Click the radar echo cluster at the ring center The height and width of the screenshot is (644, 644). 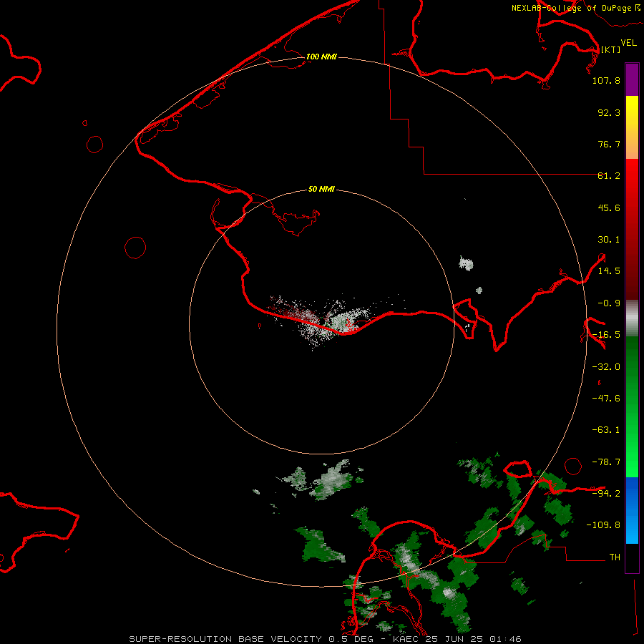click(x=321, y=323)
